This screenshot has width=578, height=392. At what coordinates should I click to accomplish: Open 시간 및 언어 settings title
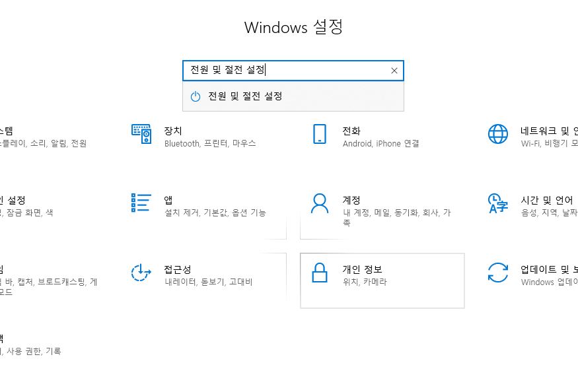pos(547,200)
